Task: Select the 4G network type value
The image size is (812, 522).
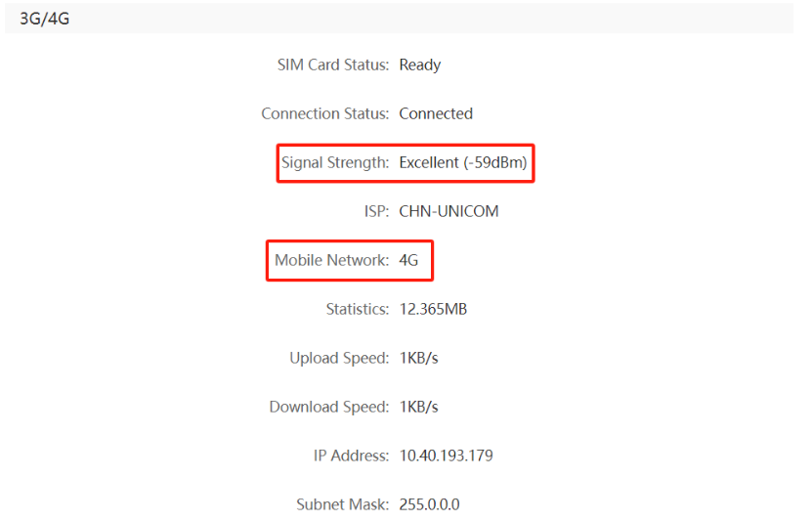Action: tap(408, 261)
